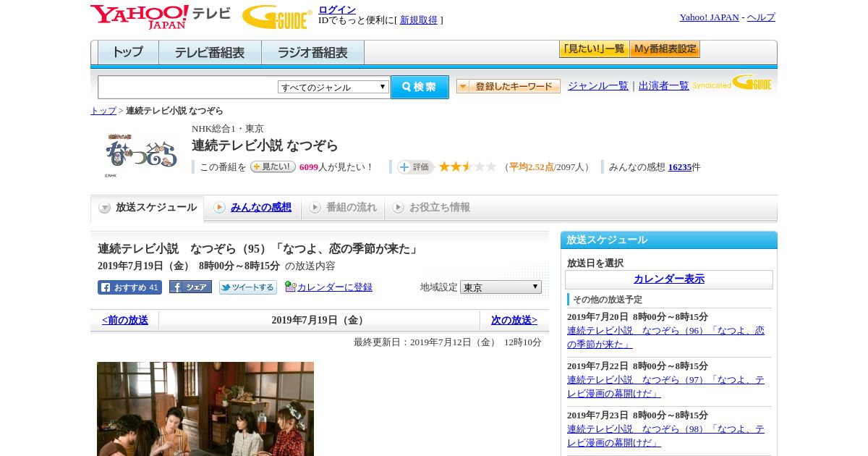Screen dimensions: 868x456
Task: Expand the すべてのジャンル genre dropdown
Action: point(333,87)
